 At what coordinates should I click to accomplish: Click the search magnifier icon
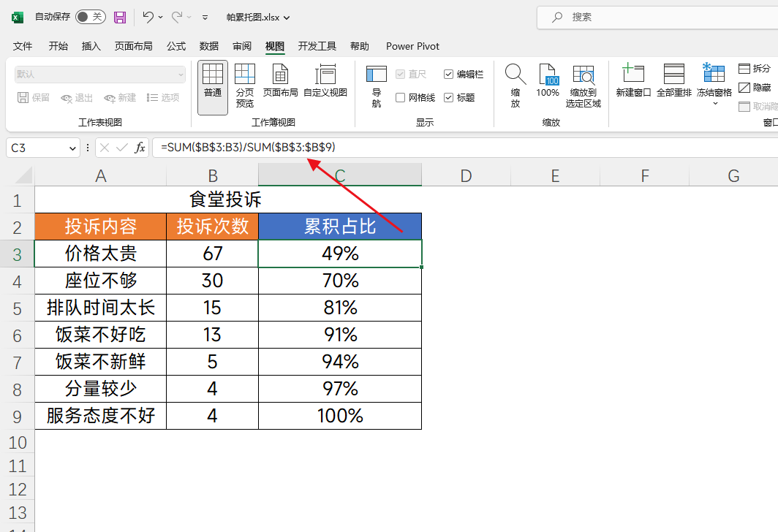tap(557, 18)
